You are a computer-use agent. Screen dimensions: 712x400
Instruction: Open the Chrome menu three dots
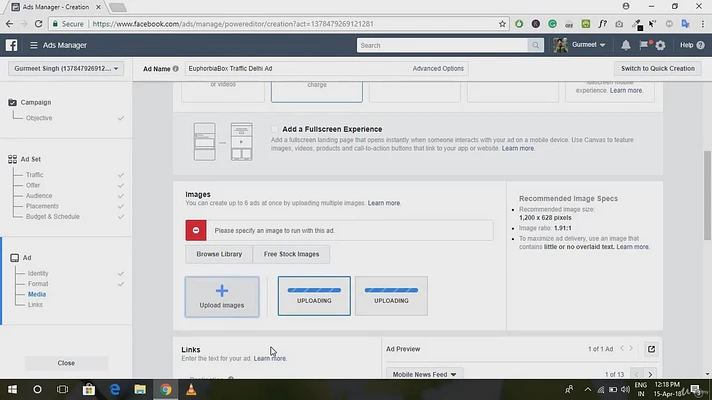(702, 24)
